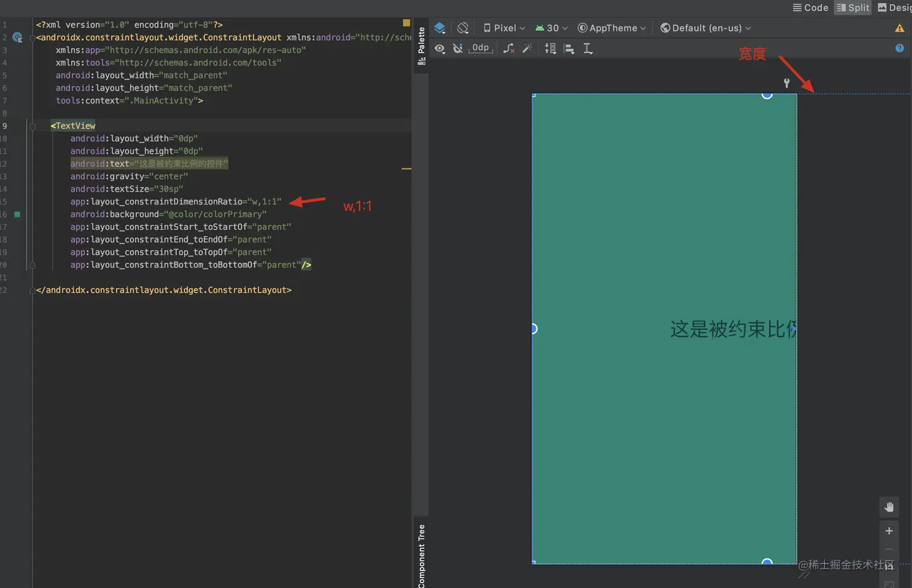This screenshot has height=588, width=912.
Task: Click the infer constraints magic wand
Action: (527, 48)
